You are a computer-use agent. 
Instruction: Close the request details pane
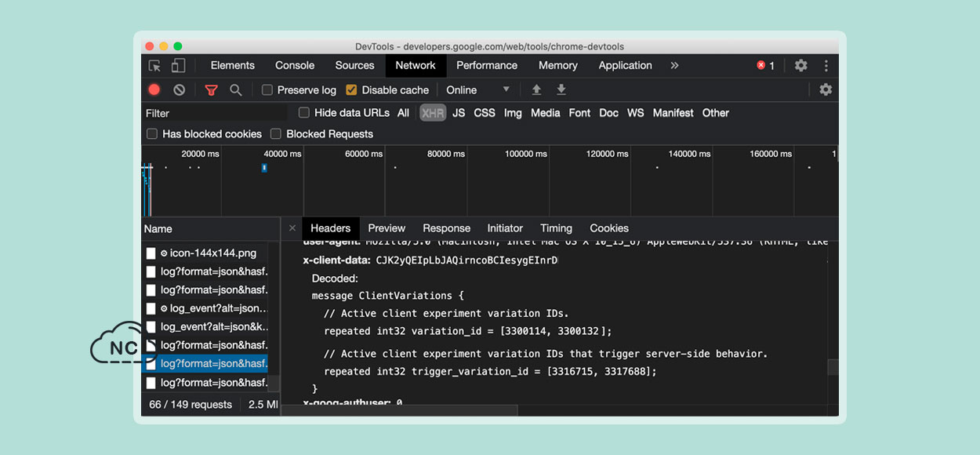[x=292, y=228]
